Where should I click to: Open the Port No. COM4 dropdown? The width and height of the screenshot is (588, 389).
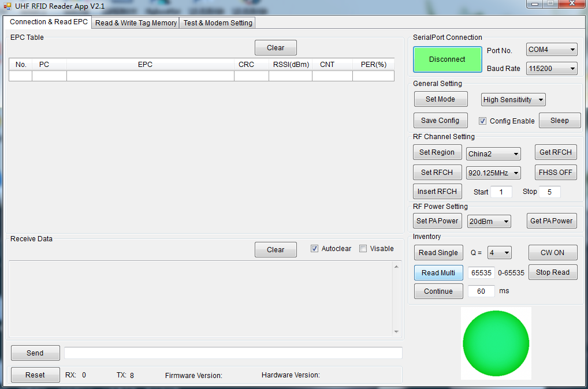(551, 50)
